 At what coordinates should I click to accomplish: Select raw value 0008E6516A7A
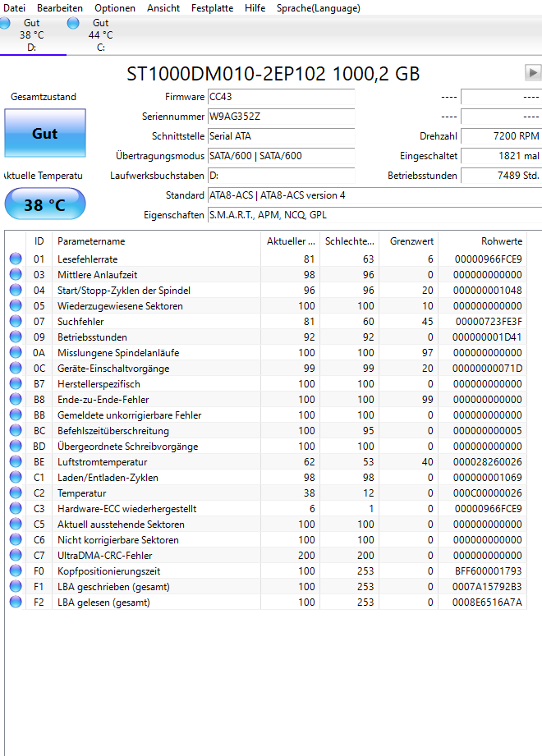(x=487, y=603)
